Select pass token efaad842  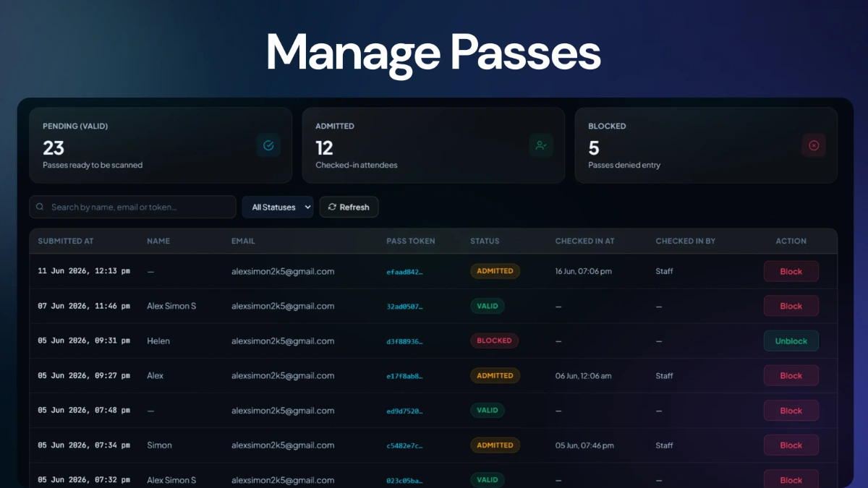tap(405, 272)
